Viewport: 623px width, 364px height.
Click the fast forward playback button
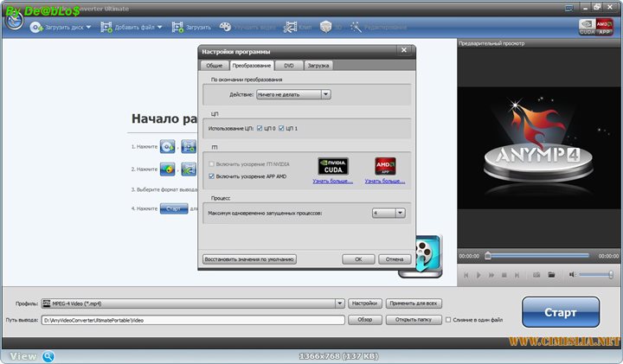[x=491, y=275]
